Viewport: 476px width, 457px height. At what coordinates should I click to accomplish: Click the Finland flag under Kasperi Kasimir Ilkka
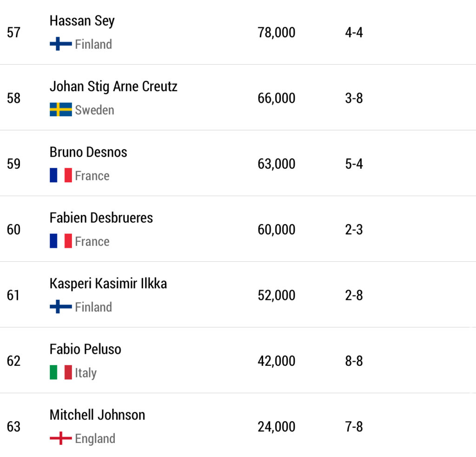coord(60,307)
